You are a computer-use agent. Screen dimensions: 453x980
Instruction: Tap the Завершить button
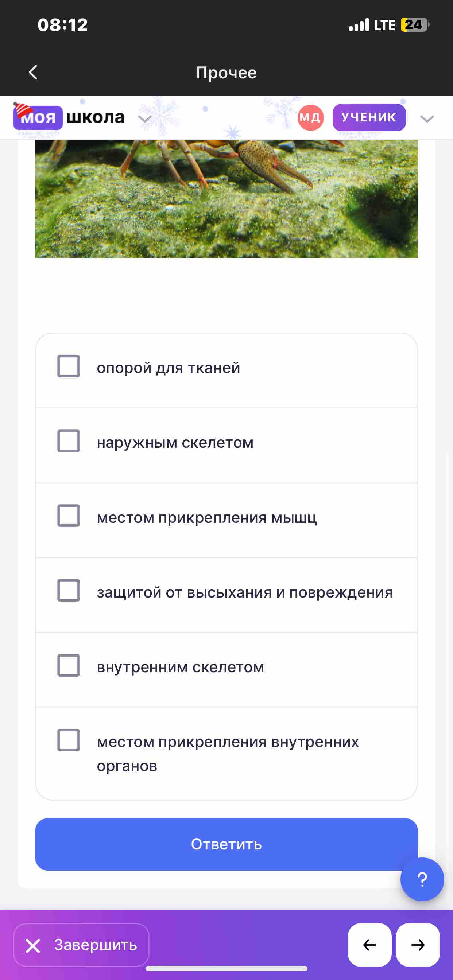(81, 945)
